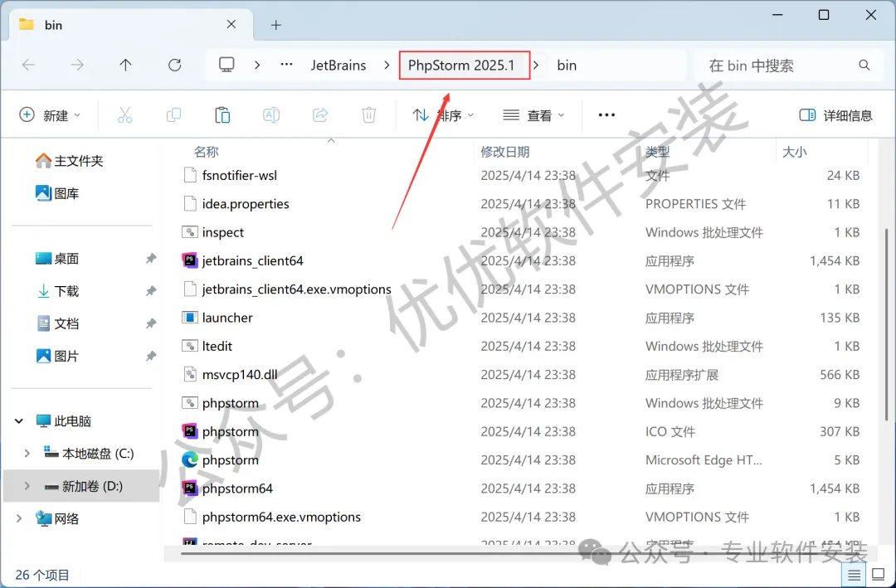The height and width of the screenshot is (588, 896).
Task: Click the Cut scissors icon
Action: 124,114
